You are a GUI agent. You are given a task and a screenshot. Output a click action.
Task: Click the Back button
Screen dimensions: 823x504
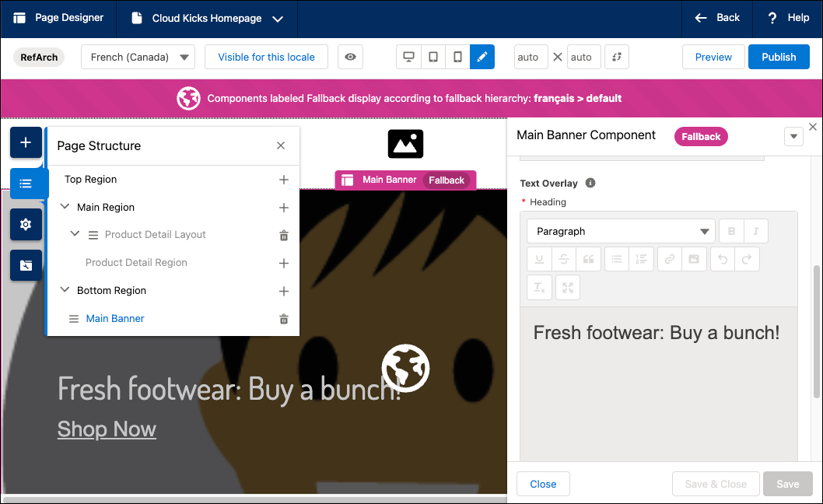pyautogui.click(x=717, y=18)
